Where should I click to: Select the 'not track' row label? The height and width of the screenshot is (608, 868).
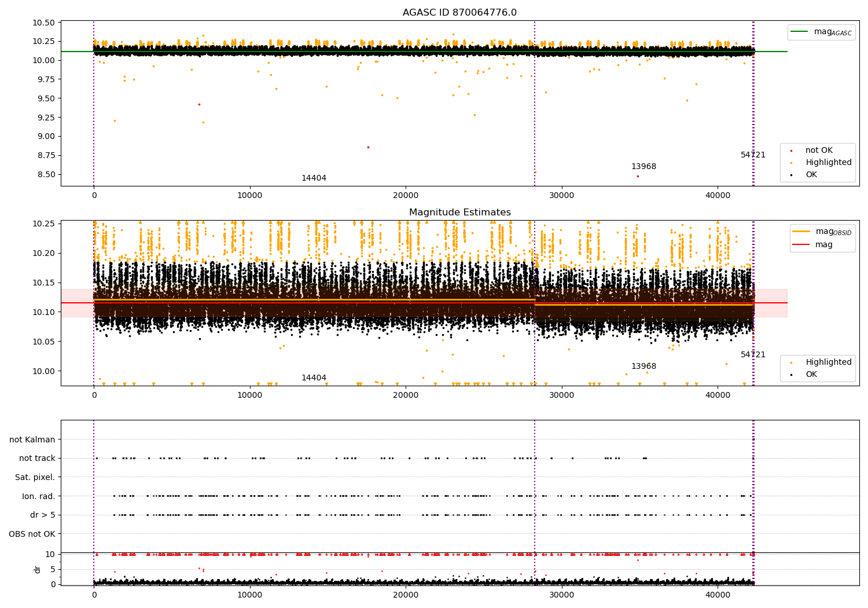[x=37, y=459]
